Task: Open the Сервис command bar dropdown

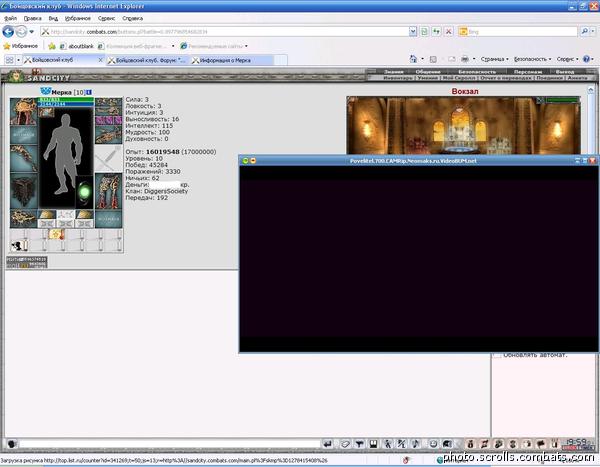Action: click(567, 59)
